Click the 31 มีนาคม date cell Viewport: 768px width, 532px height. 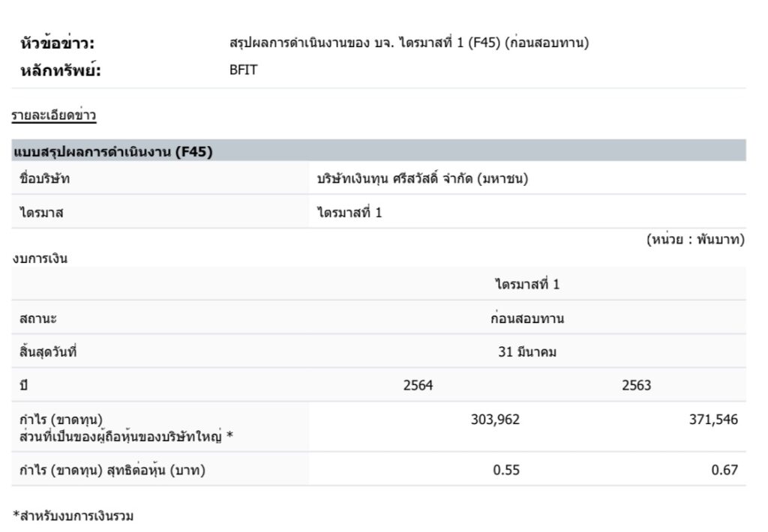tap(527, 353)
